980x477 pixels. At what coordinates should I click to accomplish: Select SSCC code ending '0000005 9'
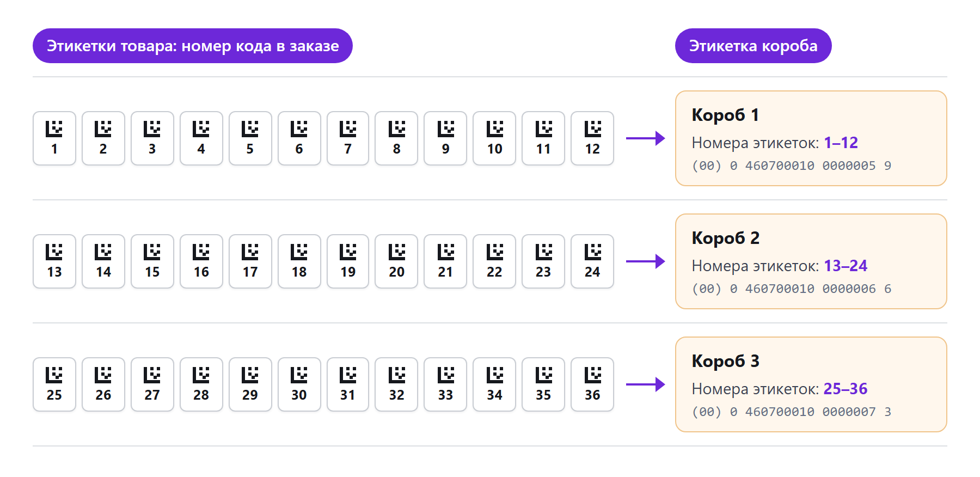792,166
